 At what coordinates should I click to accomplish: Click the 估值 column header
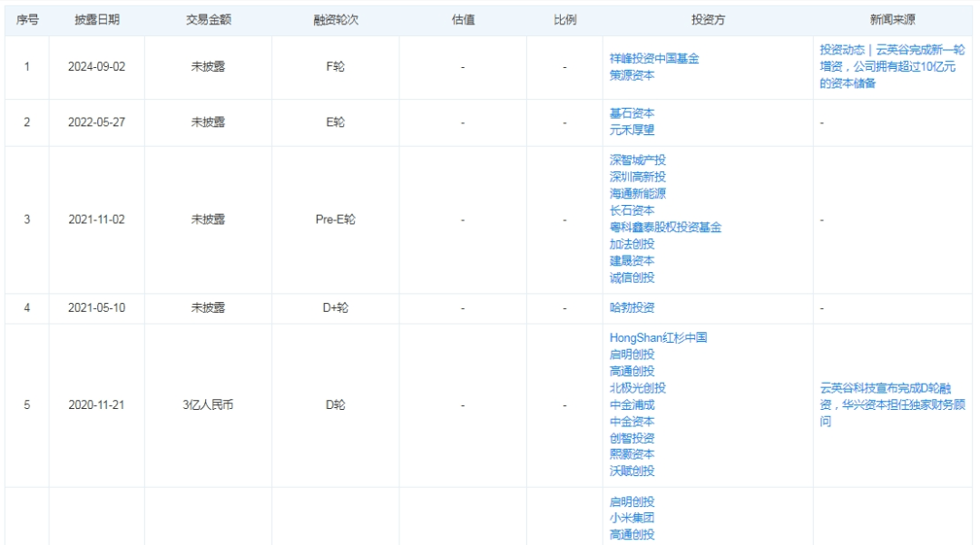pyautogui.click(x=463, y=20)
